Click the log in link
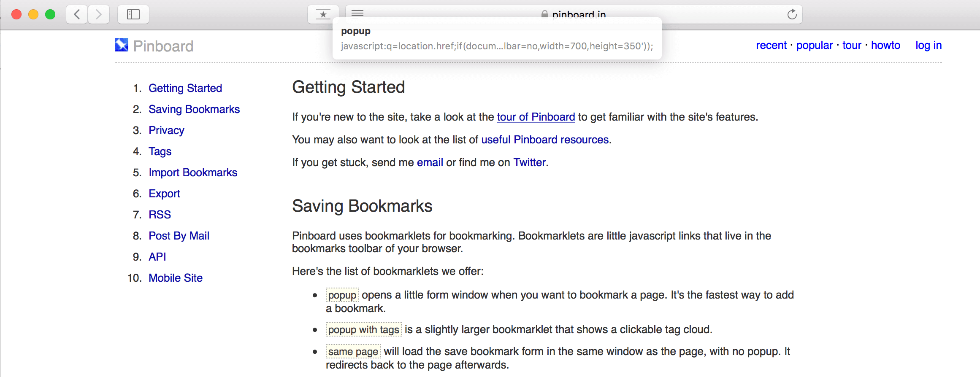 pyautogui.click(x=929, y=46)
